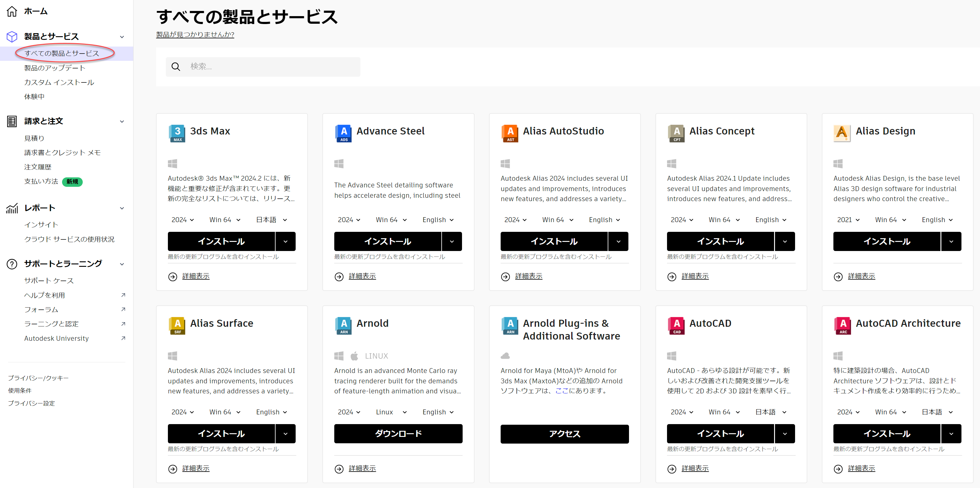Viewport: 980px width, 488px height.
Task: Click the Reports chart icon
Action: coord(12,208)
